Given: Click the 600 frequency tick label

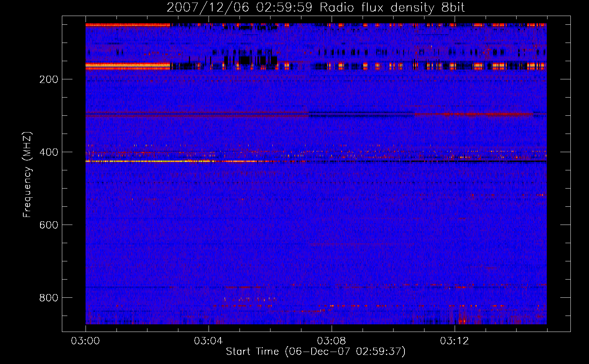Looking at the screenshot, I should click(x=48, y=225).
